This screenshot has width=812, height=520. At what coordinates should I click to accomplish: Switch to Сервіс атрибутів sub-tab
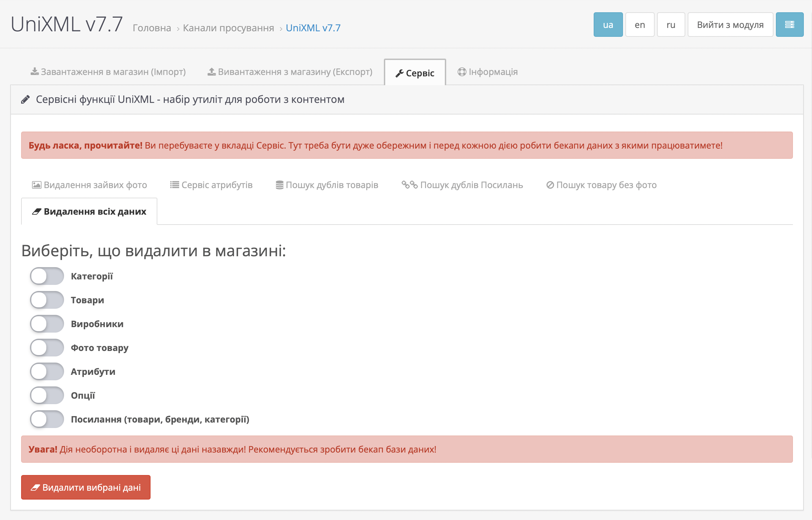pyautogui.click(x=212, y=185)
